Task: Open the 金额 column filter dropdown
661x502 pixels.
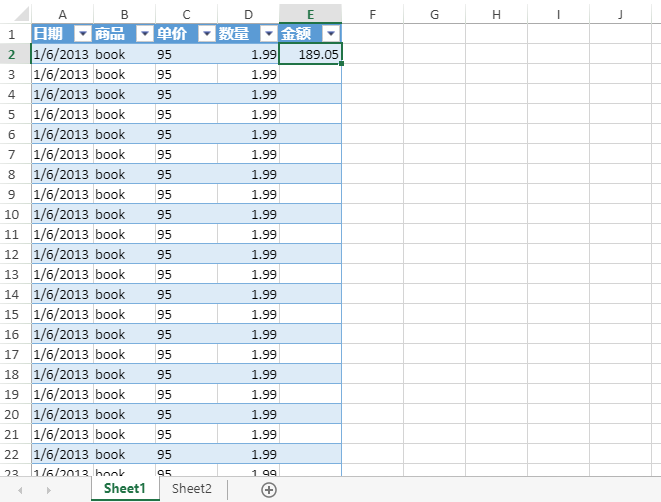Action: coord(331,33)
